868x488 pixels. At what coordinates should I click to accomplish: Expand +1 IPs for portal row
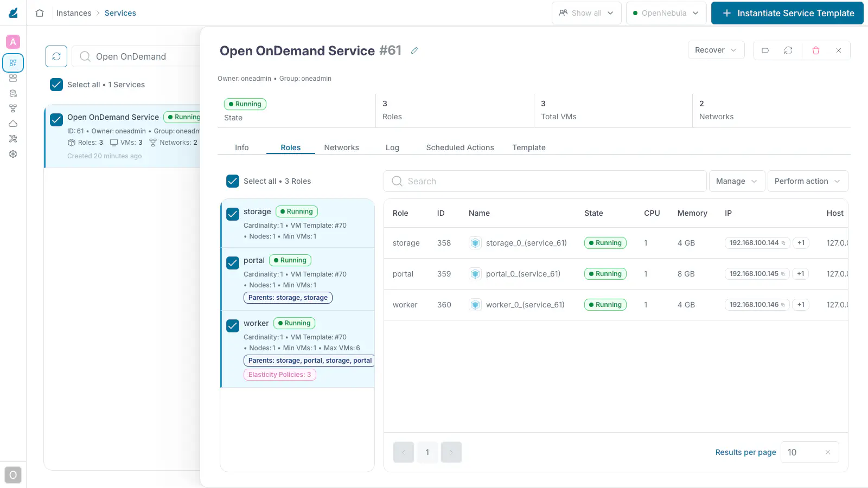pos(801,274)
